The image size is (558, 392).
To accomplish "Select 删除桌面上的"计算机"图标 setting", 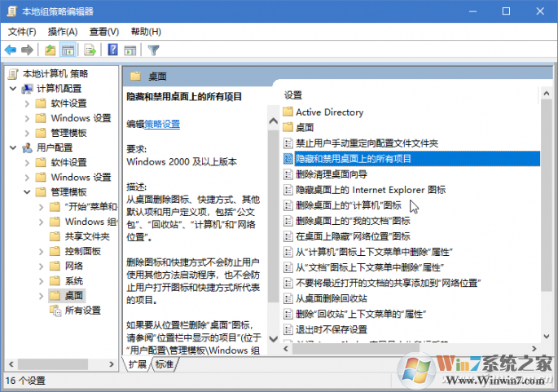I will 349,205.
